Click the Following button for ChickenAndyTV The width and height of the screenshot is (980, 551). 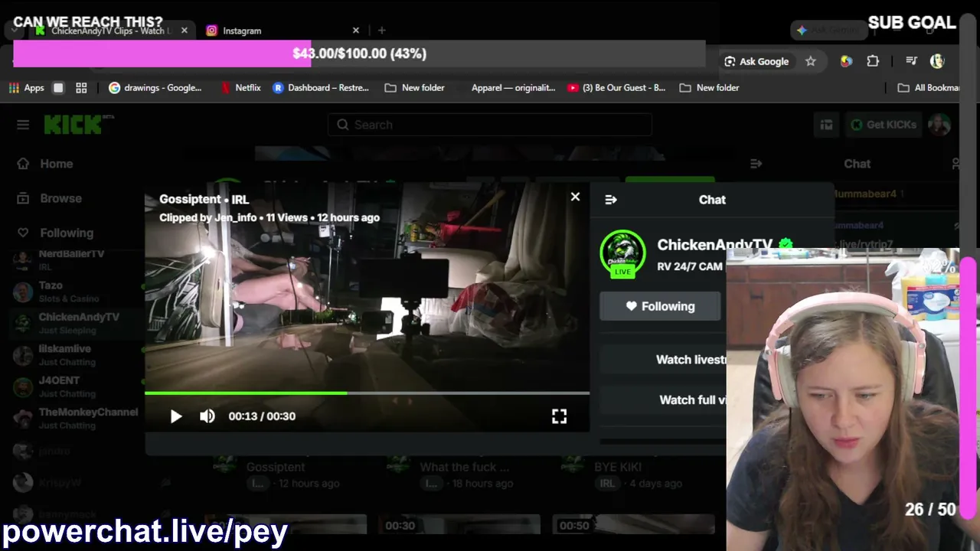click(660, 306)
